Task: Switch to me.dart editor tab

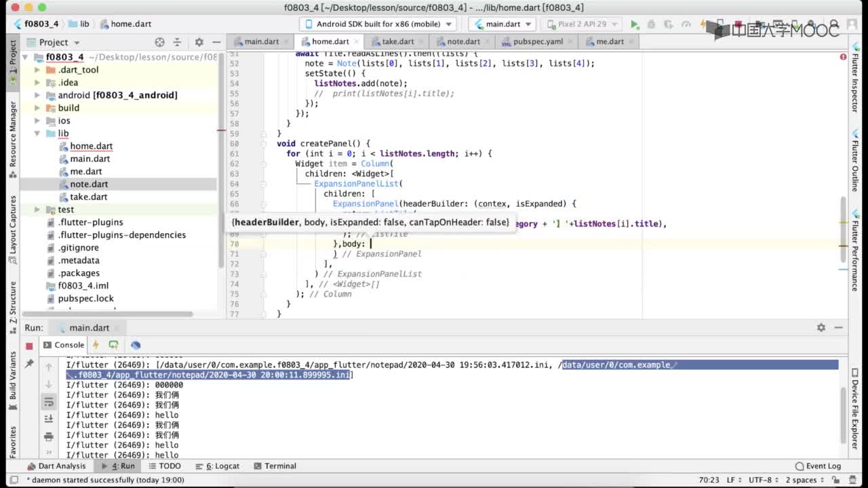Action: tap(610, 41)
